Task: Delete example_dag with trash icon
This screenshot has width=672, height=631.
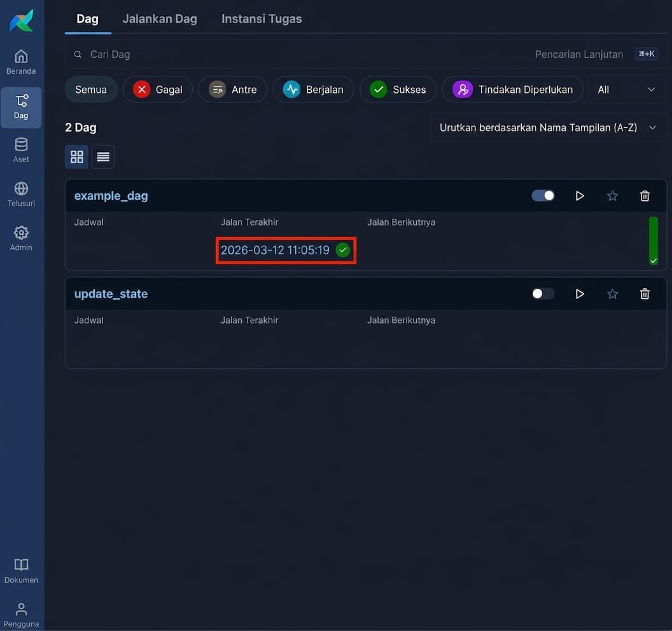Action: coord(645,196)
